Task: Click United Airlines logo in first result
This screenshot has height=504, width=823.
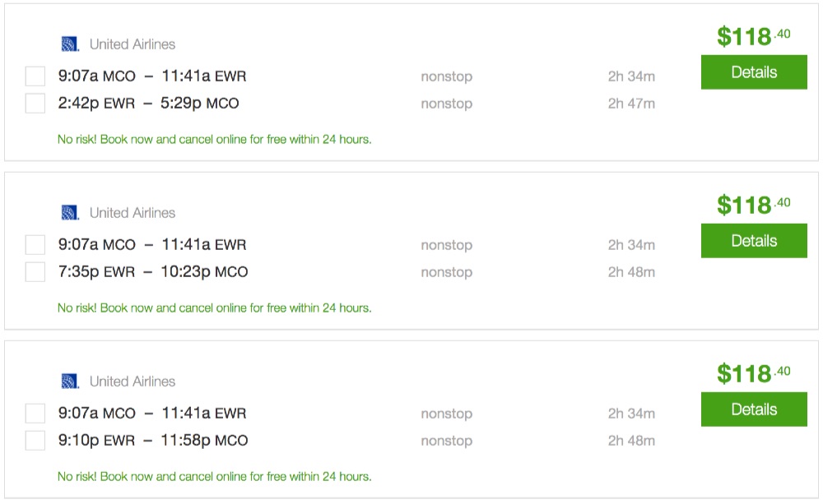Action: (70, 44)
